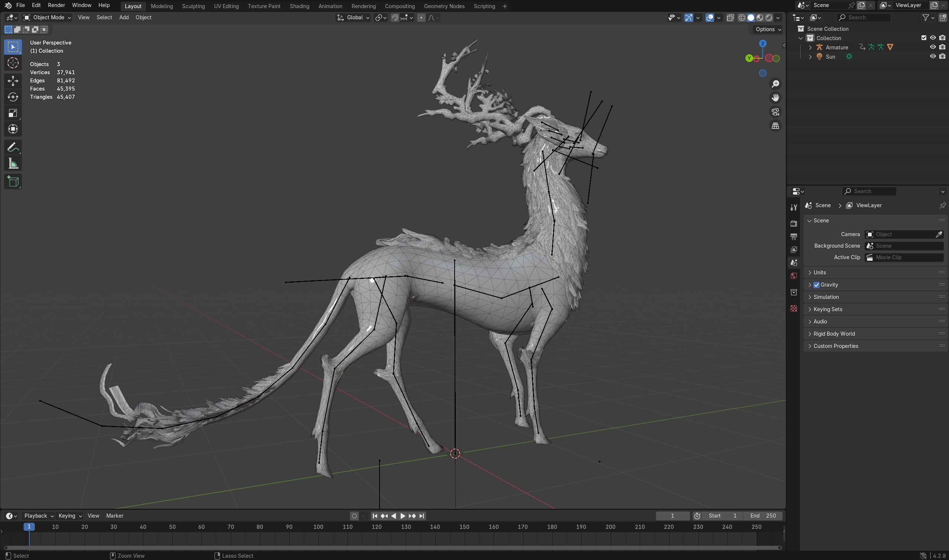Open the World properties tab icon

(794, 276)
